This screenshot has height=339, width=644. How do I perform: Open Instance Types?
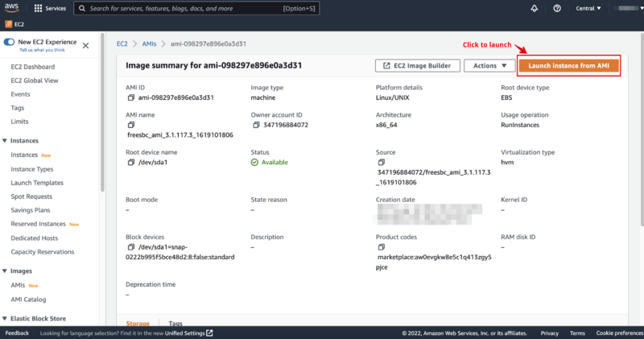pyautogui.click(x=32, y=169)
